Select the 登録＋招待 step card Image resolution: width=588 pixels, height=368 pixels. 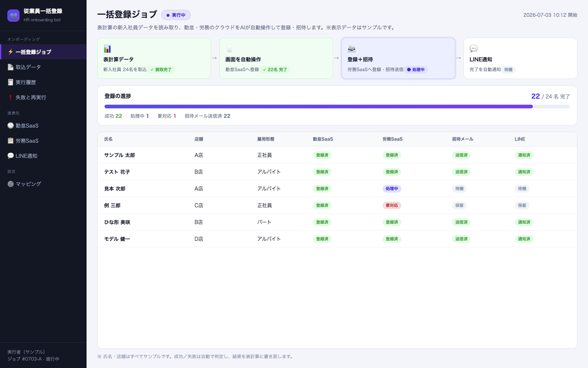[398, 58]
